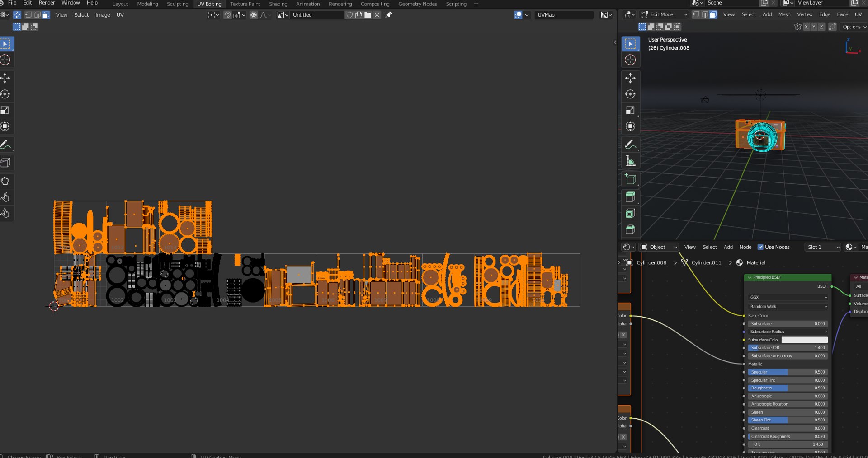Choose the Extrude Region tool

tap(630, 197)
